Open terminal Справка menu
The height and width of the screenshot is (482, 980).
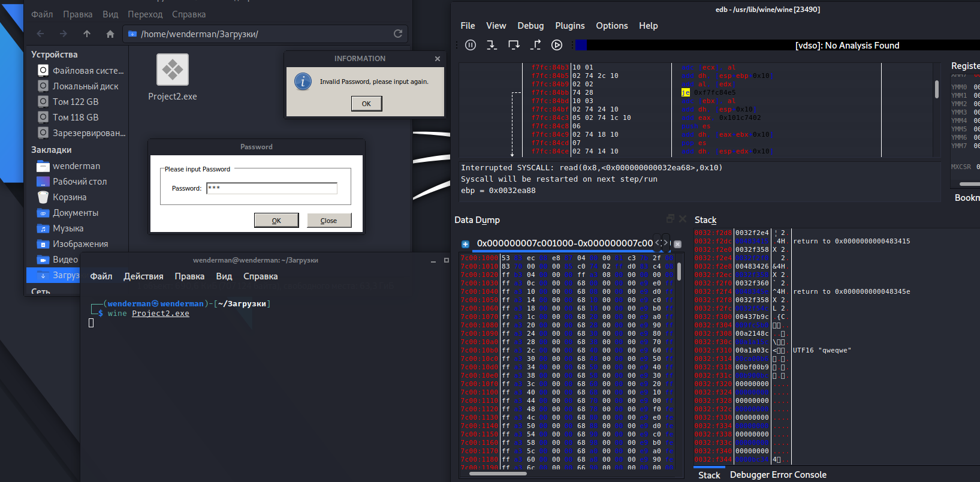point(260,276)
